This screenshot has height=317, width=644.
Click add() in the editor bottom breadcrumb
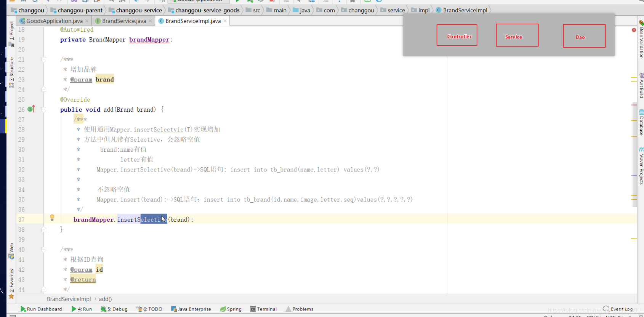point(105,299)
